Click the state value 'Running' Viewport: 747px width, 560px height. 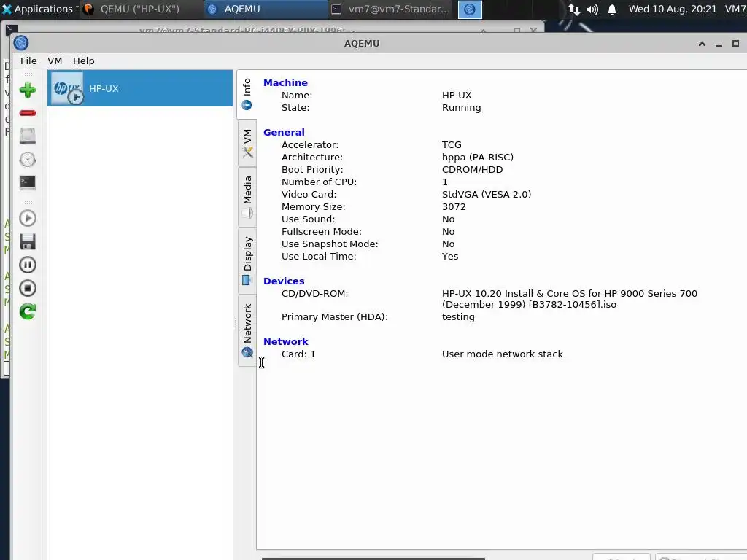pos(461,108)
